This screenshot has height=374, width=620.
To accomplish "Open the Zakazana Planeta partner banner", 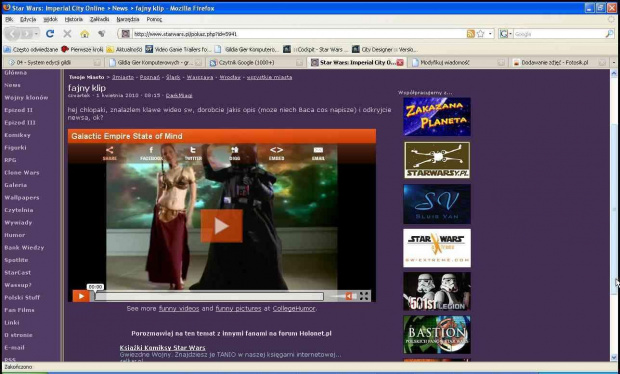I will click(x=437, y=117).
